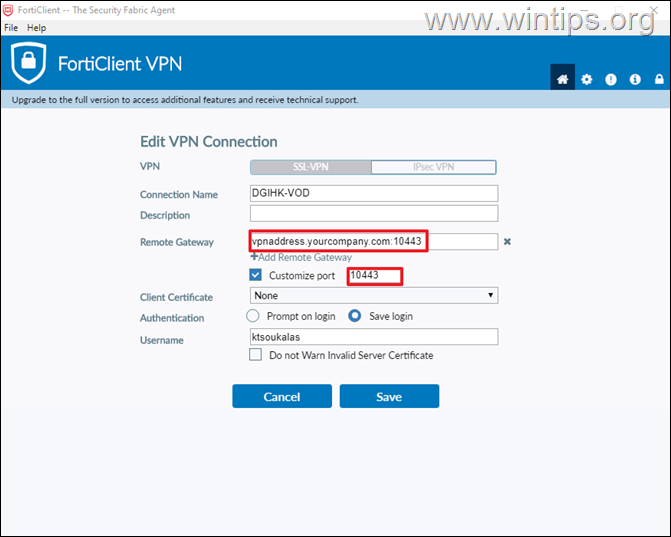The image size is (671, 537).
Task: Click the Save button
Action: tap(389, 396)
